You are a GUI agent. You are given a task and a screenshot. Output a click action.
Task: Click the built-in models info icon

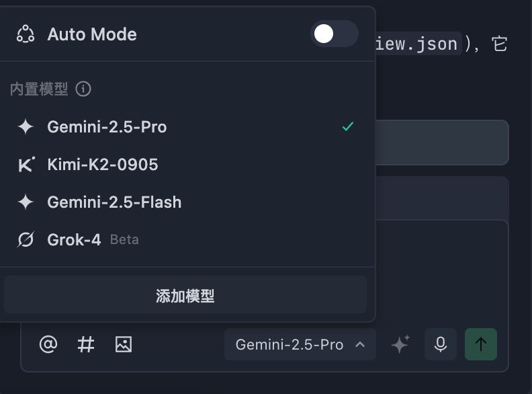[83, 89]
